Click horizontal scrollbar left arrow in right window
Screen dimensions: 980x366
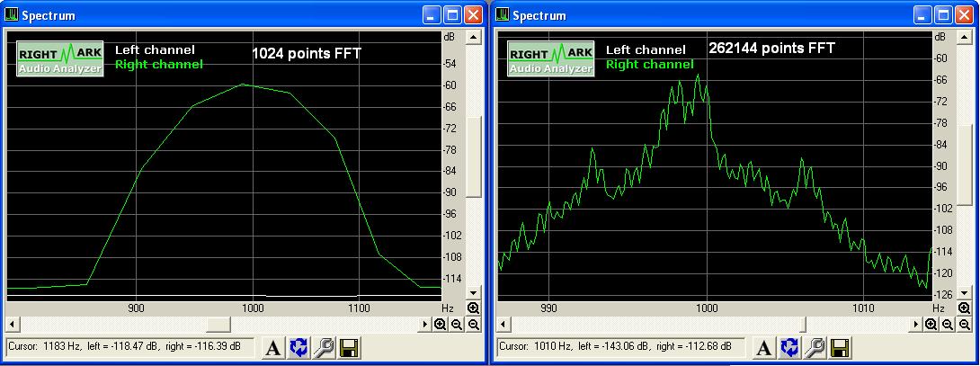pyautogui.click(x=503, y=324)
